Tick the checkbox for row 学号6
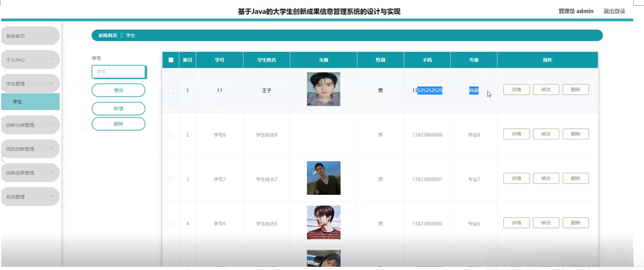 tap(171, 224)
